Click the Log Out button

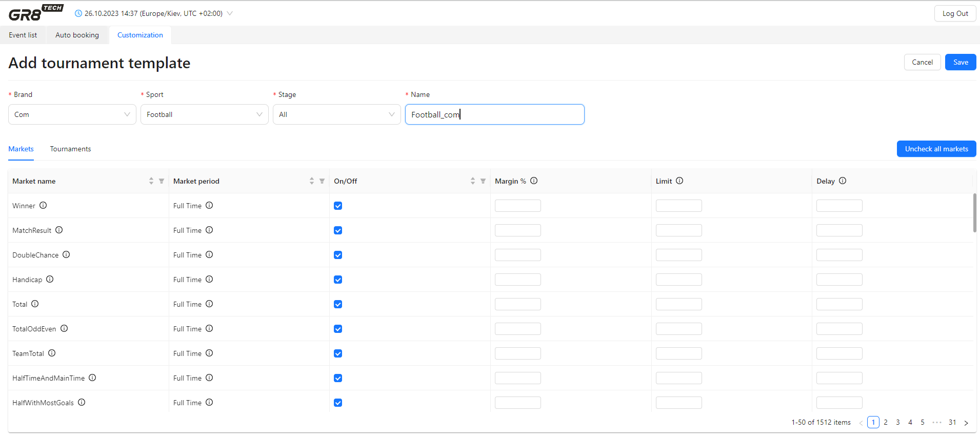click(955, 13)
